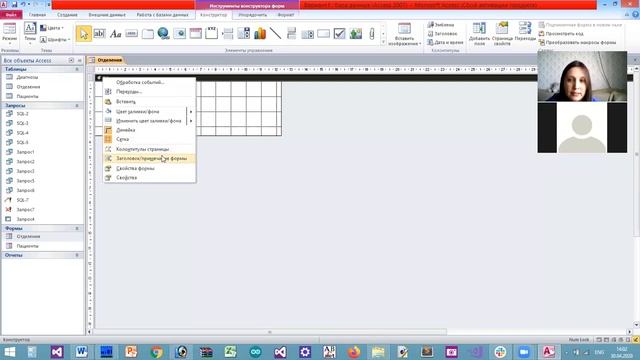Choose the text box 'ab|' control

pyautogui.click(x=99, y=33)
